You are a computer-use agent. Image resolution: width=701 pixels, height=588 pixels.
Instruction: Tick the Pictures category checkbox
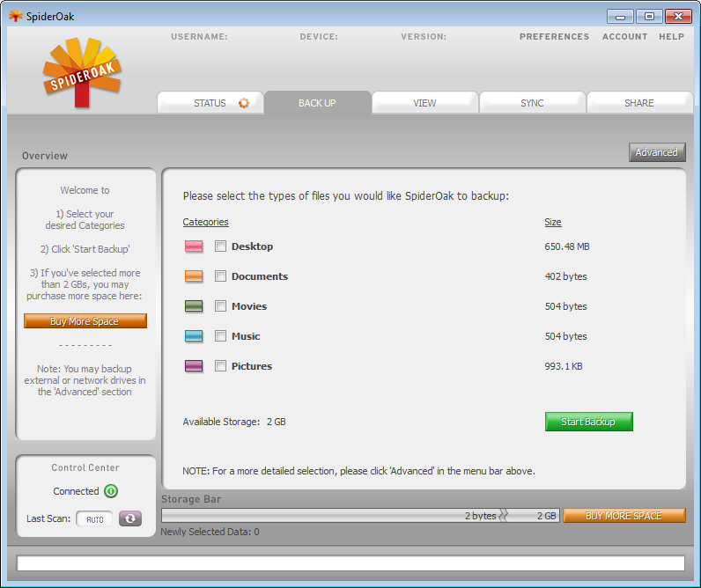(221, 367)
